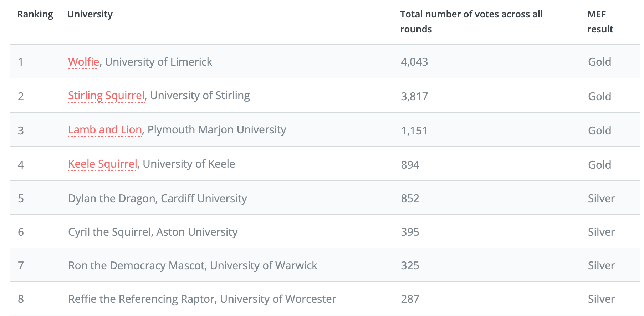Select the 1,151 votes cell
Viewport: 644px width, 316px height.
pos(414,131)
